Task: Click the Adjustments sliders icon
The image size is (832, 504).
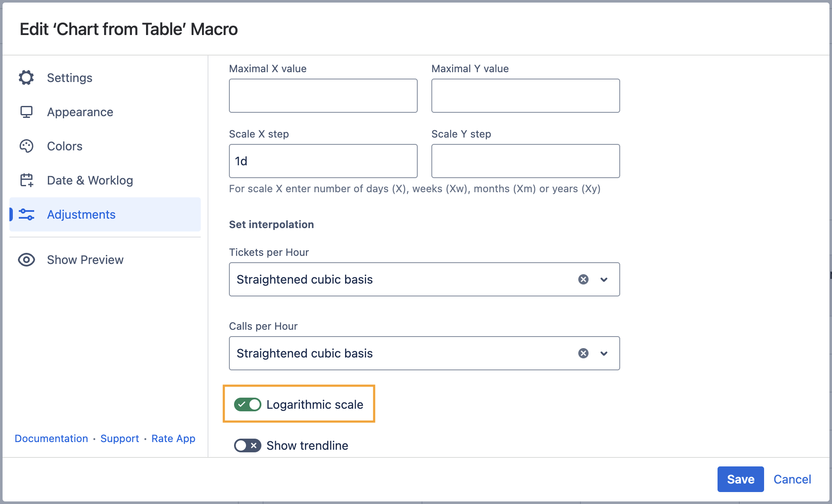Action: [26, 214]
